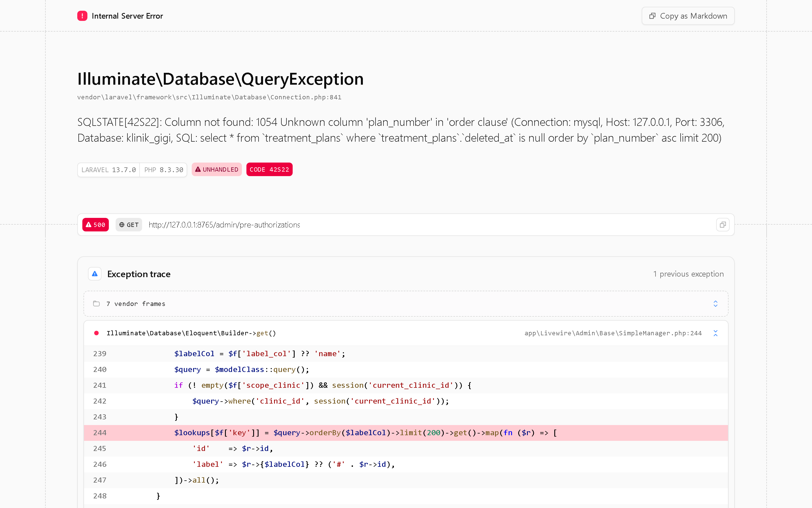Click code line 241 with scope_clinic condition
812x508 pixels.
pyautogui.click(x=406, y=385)
